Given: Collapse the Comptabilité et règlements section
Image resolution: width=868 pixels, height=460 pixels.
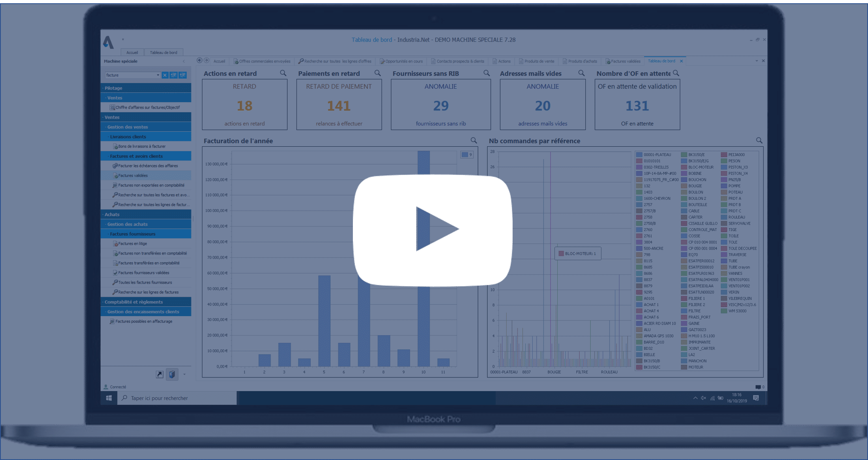Looking at the screenshot, I should click(146, 302).
